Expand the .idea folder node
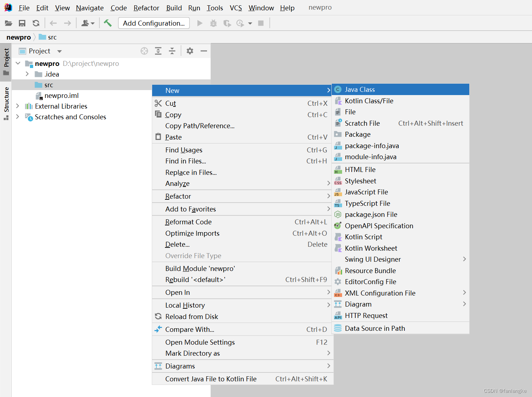The width and height of the screenshot is (532, 397). click(x=27, y=74)
